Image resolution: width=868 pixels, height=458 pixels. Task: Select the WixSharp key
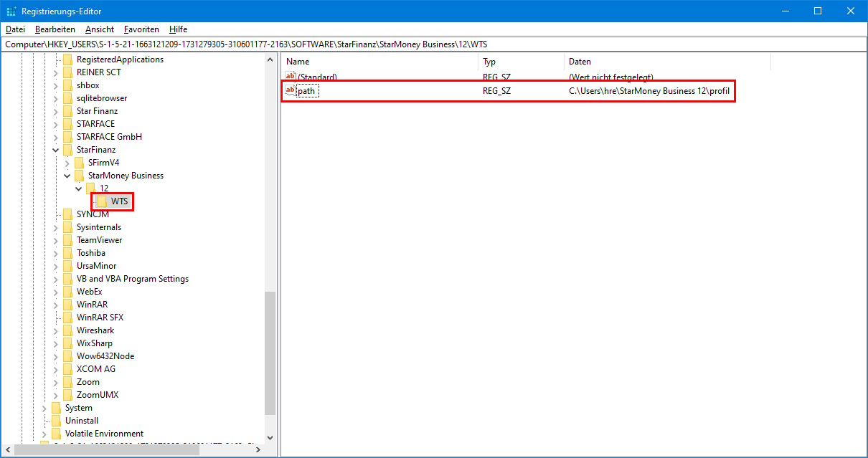[x=95, y=343]
